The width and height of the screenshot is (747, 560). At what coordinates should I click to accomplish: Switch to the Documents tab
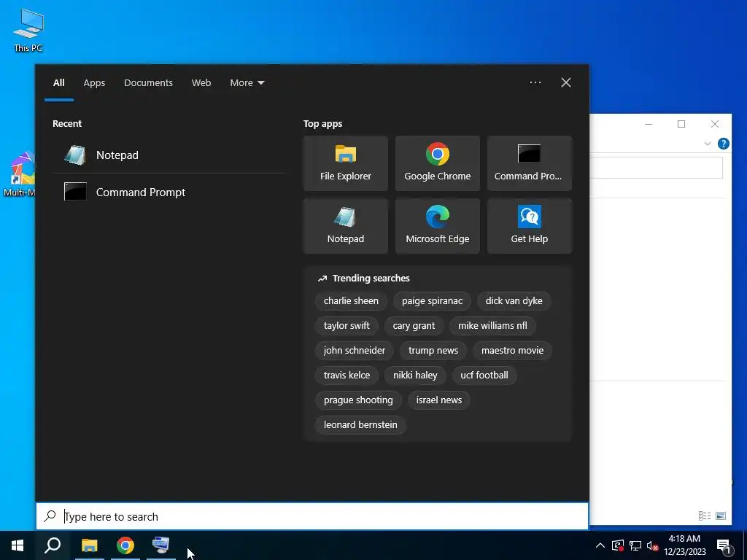click(x=149, y=82)
